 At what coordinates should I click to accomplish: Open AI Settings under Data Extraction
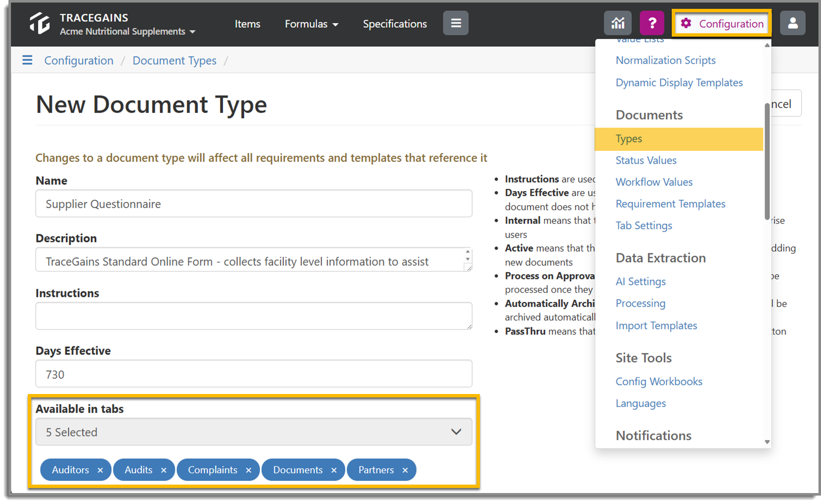pos(641,281)
